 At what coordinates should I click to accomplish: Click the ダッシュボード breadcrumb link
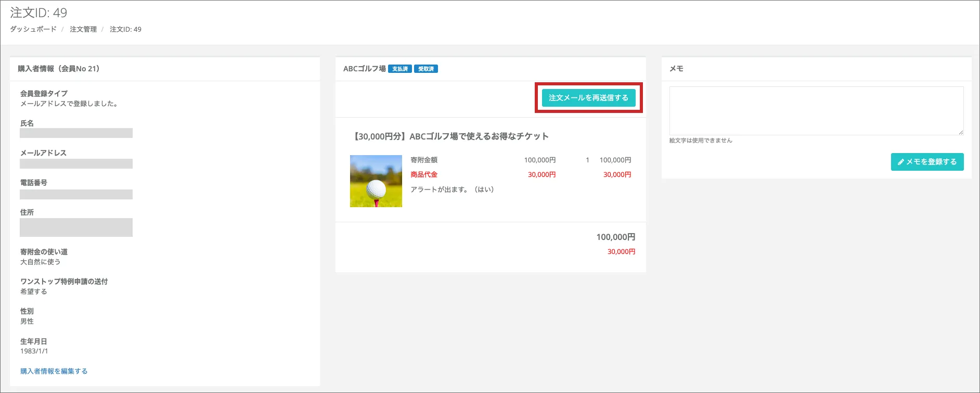click(33, 29)
